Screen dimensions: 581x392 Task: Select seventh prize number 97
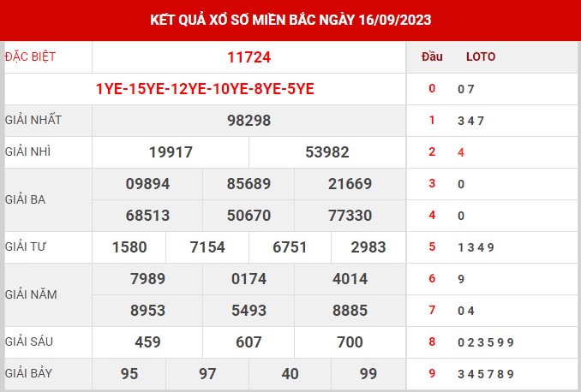click(207, 374)
